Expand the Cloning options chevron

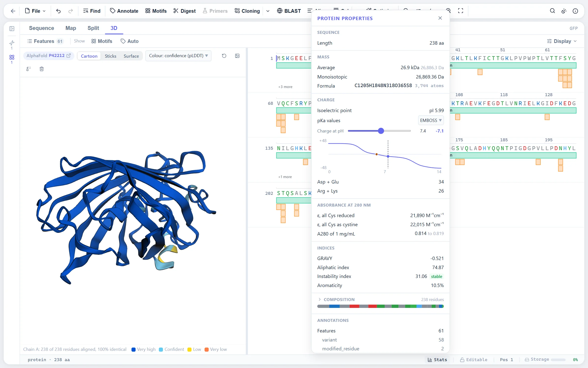click(268, 11)
